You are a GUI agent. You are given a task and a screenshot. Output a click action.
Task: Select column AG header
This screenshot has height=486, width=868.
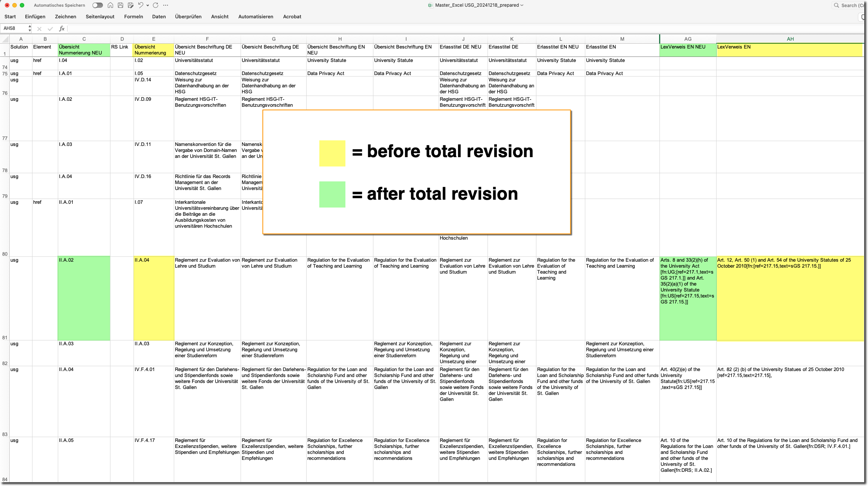[687, 39]
